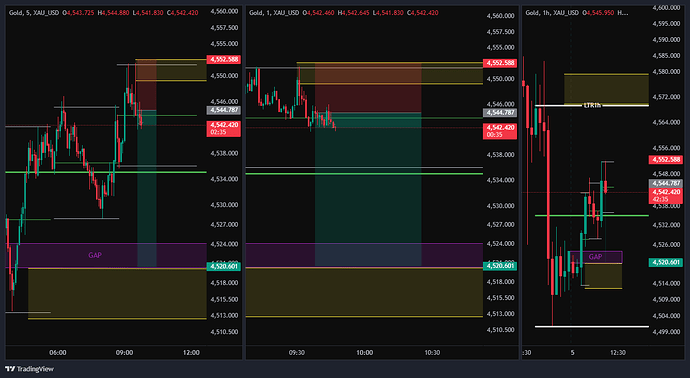The image size is (690, 378).
Task: Click the 12:00 time label on the 5-minute chart
Action: (x=191, y=352)
